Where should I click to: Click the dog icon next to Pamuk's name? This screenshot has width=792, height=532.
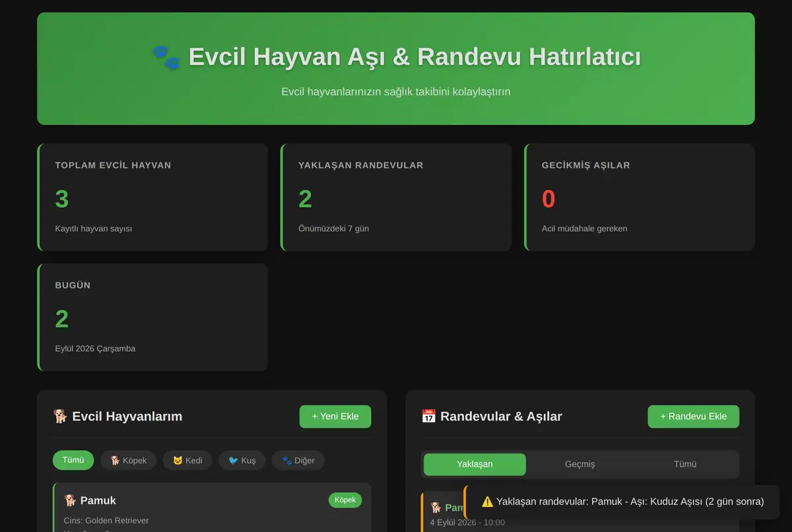(70, 500)
